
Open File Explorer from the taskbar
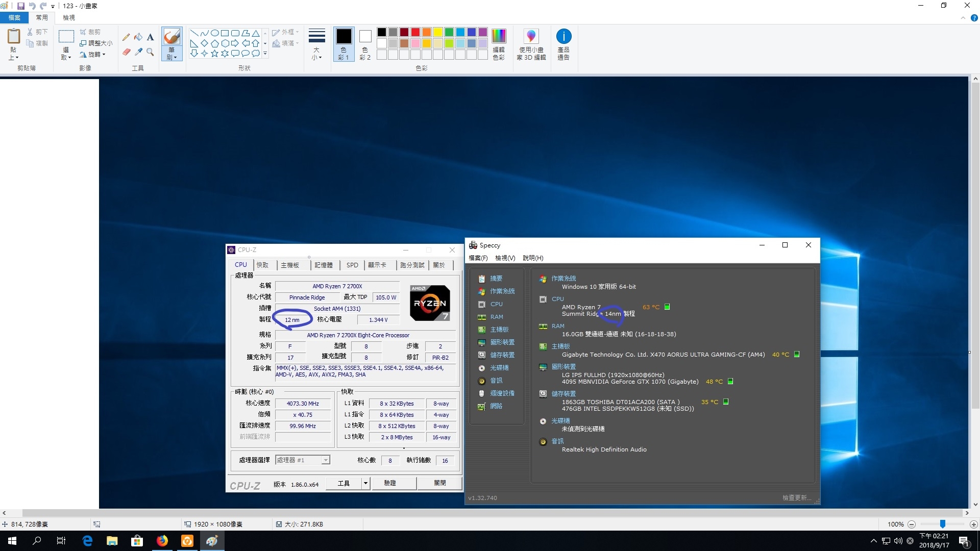coord(112,541)
